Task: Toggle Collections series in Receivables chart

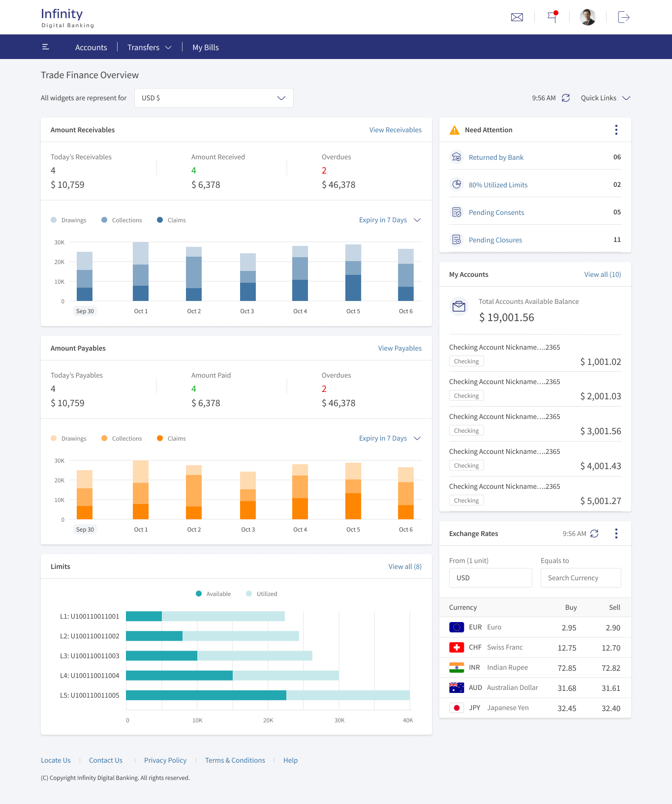Action: click(122, 220)
